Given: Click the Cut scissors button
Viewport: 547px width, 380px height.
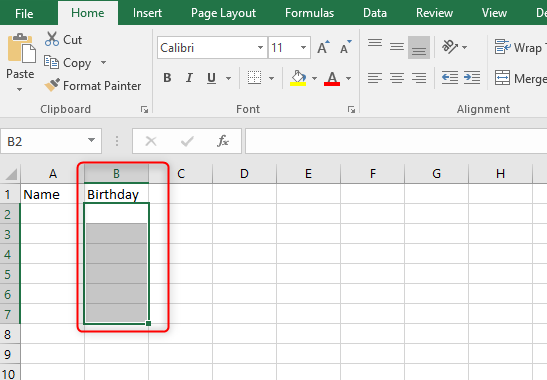Looking at the screenshot, I should 63,39.
